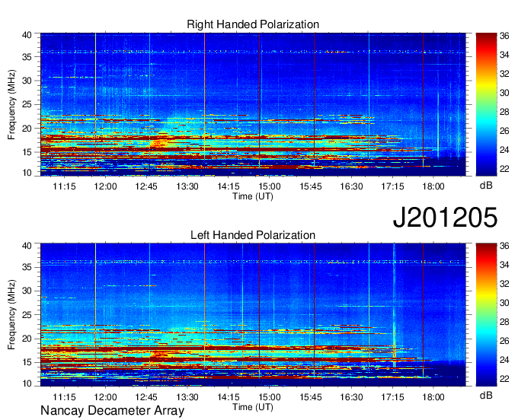Click "35" frequency tick on Right Handed plot

click(27, 57)
